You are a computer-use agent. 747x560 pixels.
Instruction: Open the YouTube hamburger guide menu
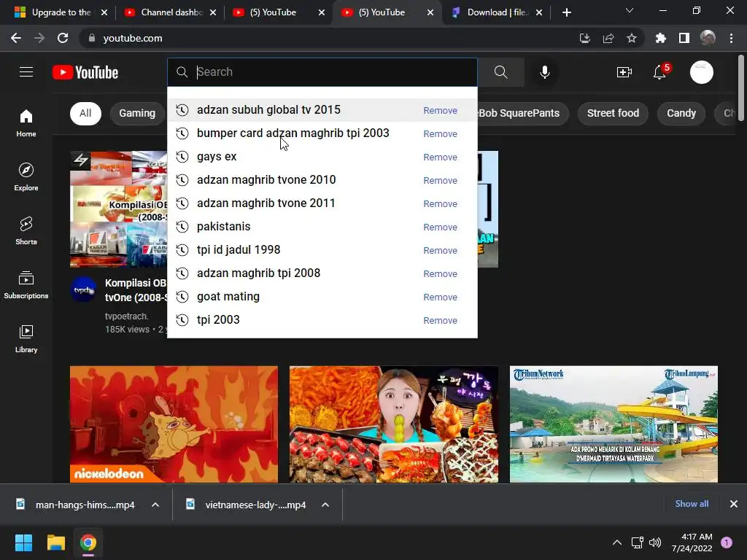click(26, 72)
